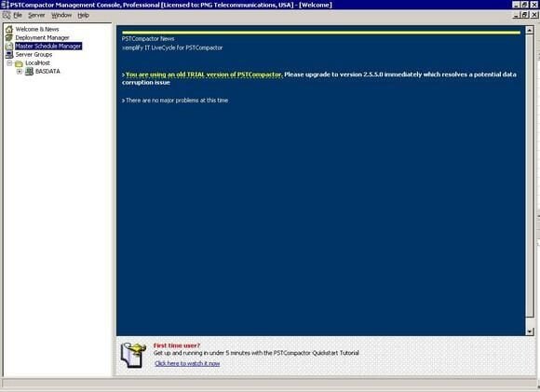The height and width of the screenshot is (392, 540).
Task: Click the news panel scroll down arrow
Action: [530, 331]
